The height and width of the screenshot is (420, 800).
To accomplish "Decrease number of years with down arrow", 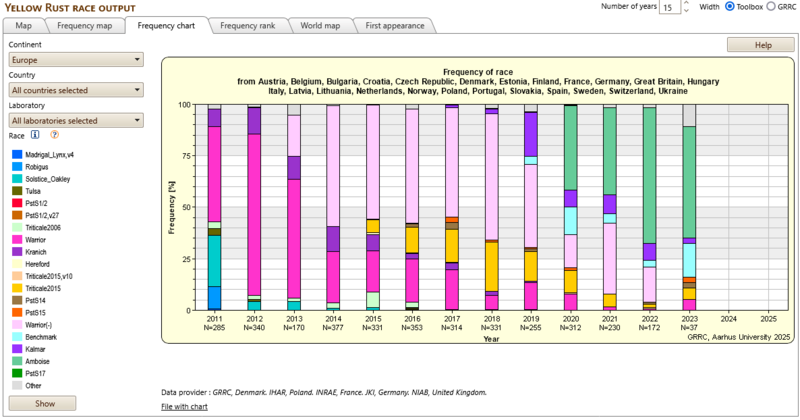I will [x=687, y=11].
